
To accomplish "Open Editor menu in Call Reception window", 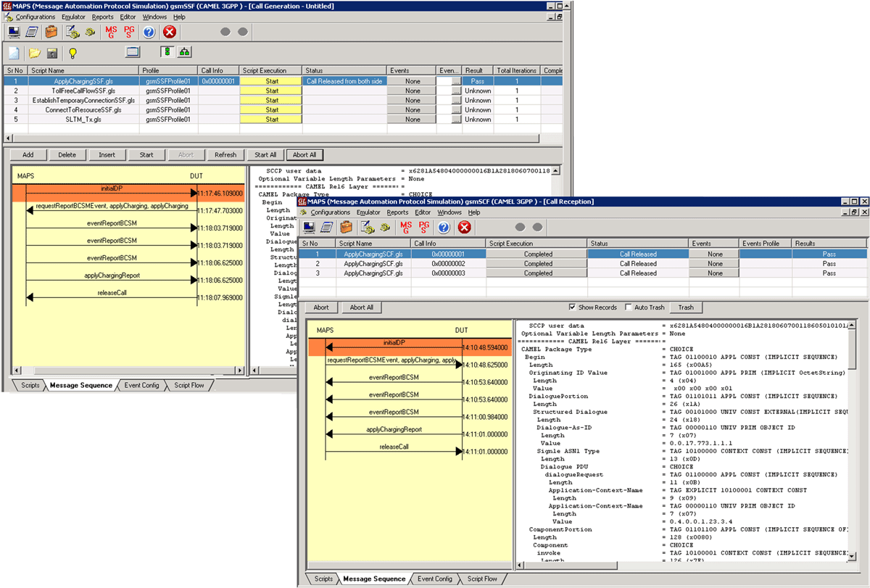I will (x=423, y=212).
